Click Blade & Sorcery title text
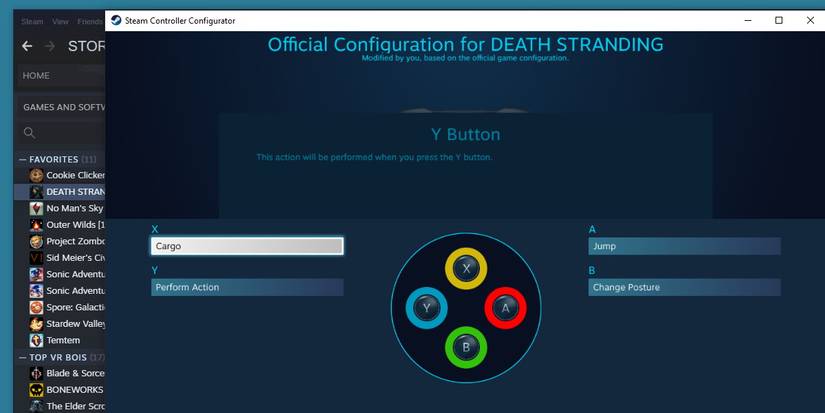Image resolution: width=825 pixels, height=413 pixels. [76, 373]
